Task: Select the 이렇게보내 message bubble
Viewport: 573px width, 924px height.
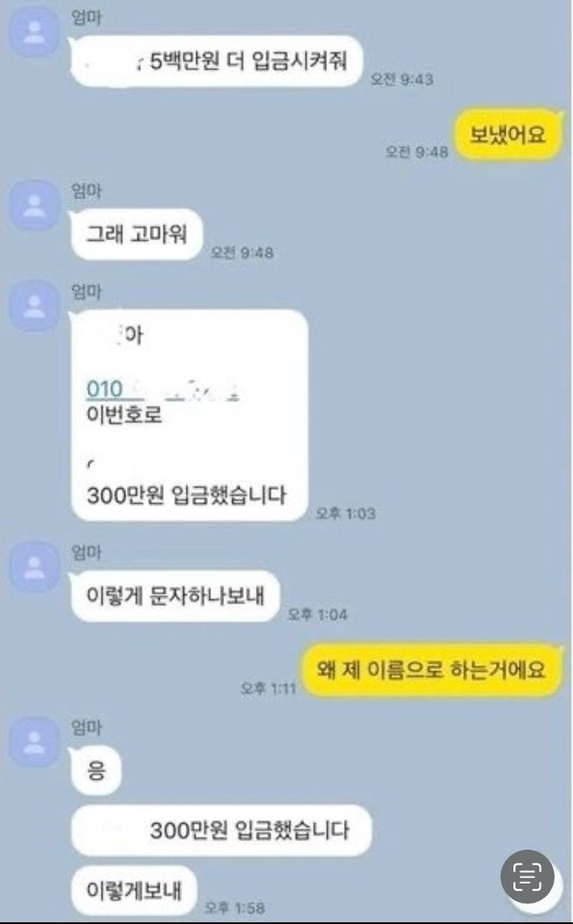Action: pos(133,890)
